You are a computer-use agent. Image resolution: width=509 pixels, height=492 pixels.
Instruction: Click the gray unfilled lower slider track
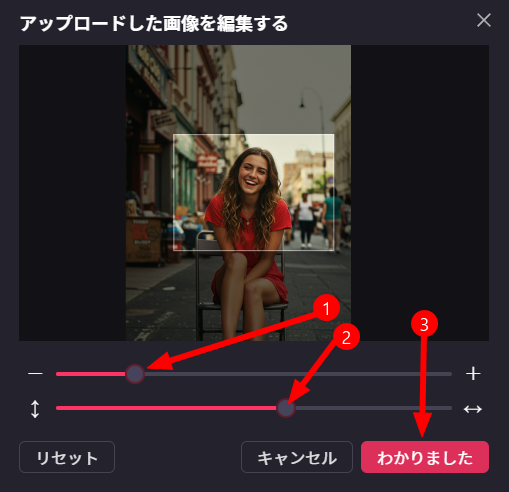(x=373, y=408)
